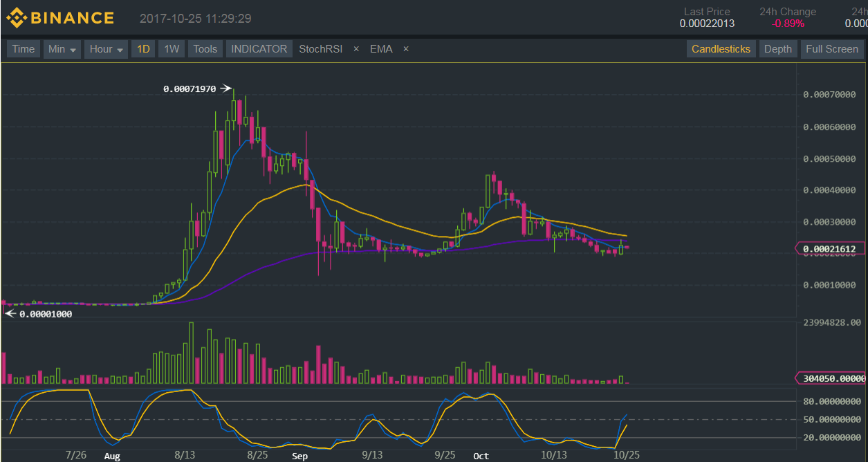Click the 10/13 date on time axis
The image size is (868, 462).
tap(554, 455)
